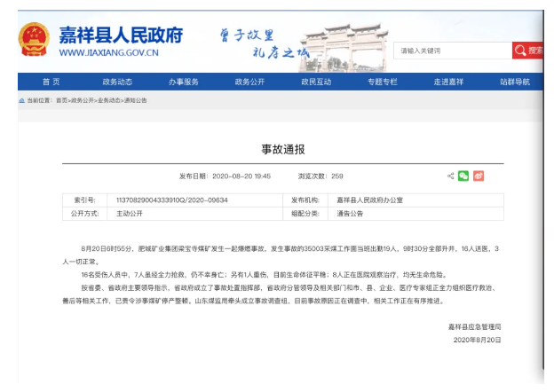Image resolution: width=554 pixels, height=392 pixels.
Task: Click the 嘉祥县人民政府 site title
Action: point(120,35)
